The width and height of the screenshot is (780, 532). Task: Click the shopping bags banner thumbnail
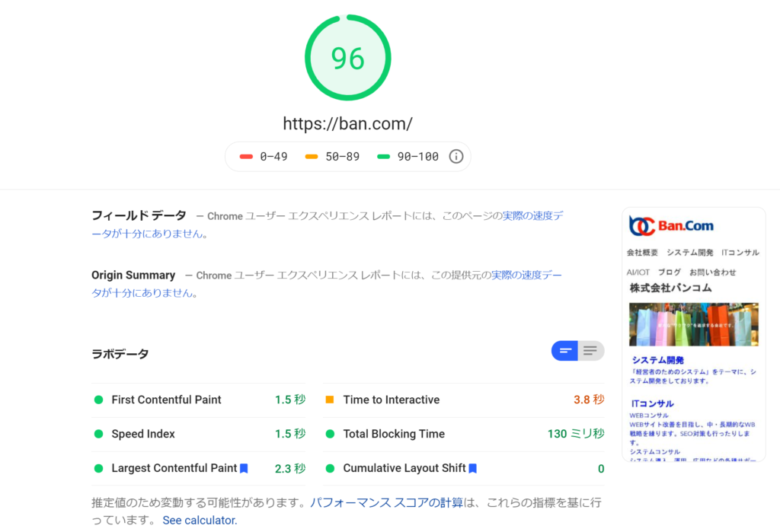pos(693,324)
